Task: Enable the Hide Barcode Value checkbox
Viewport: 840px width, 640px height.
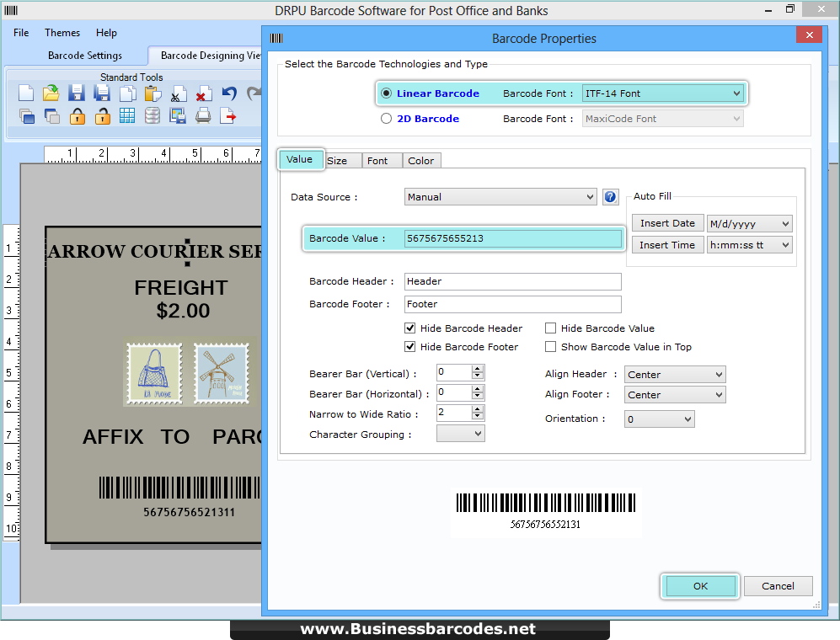Action: click(551, 328)
